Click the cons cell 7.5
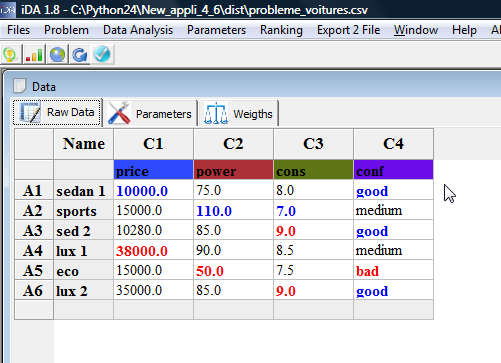This screenshot has height=363, width=501. point(314,270)
